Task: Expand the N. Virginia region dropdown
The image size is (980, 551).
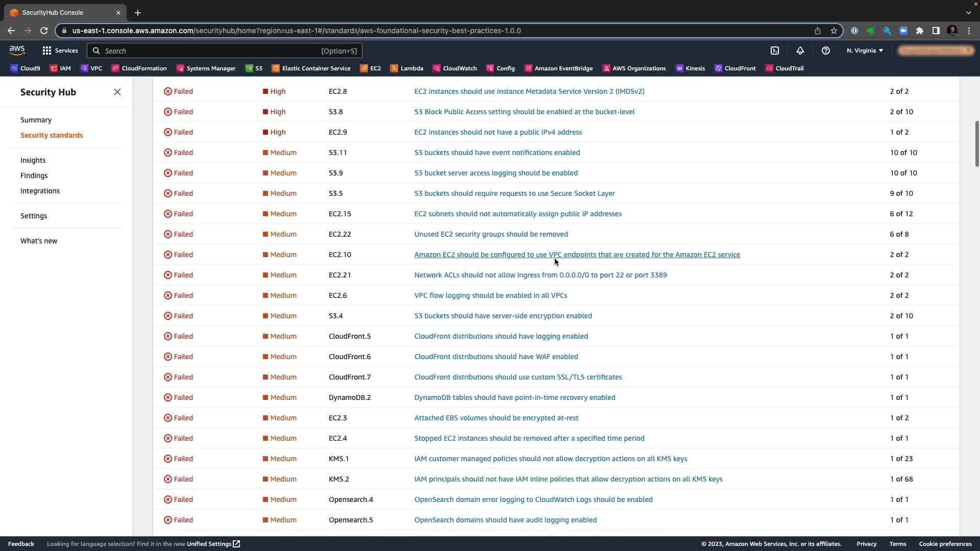Action: click(865, 51)
